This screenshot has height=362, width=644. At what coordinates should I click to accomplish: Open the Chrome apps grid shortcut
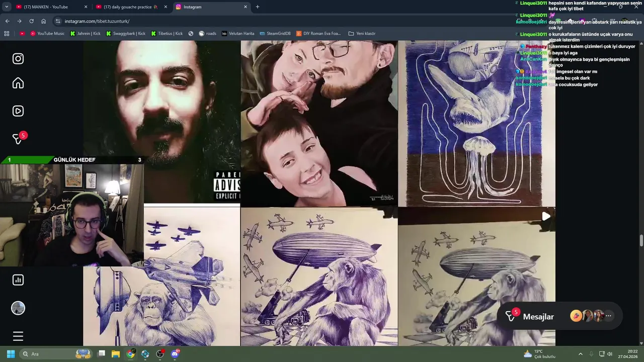pyautogui.click(x=7, y=34)
